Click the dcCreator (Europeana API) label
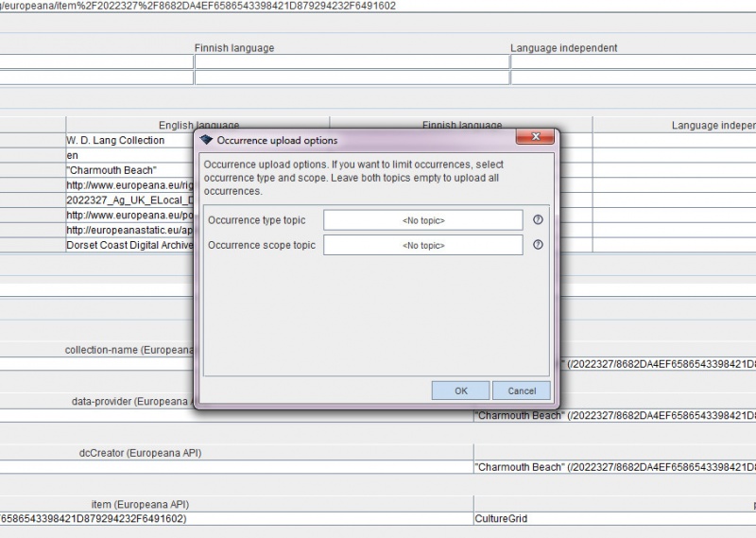This screenshot has height=538, width=756. point(140,453)
